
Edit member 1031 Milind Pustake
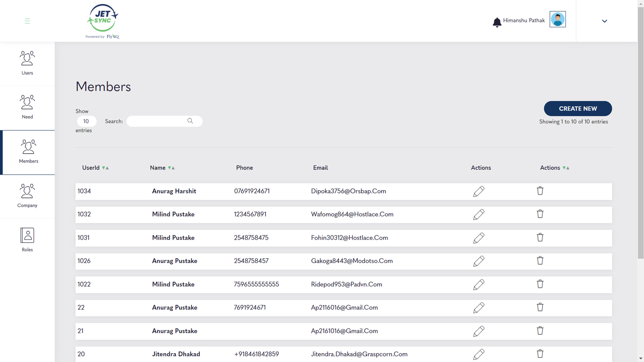tap(479, 238)
